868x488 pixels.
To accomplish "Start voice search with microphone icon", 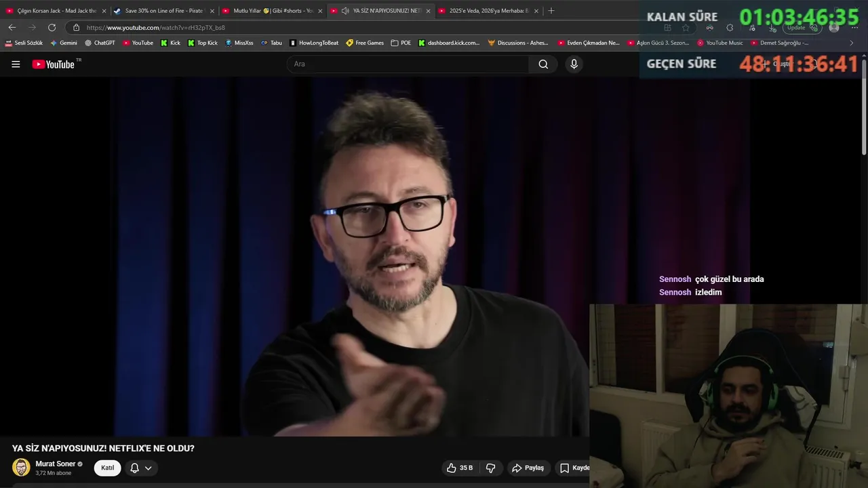I will point(574,64).
